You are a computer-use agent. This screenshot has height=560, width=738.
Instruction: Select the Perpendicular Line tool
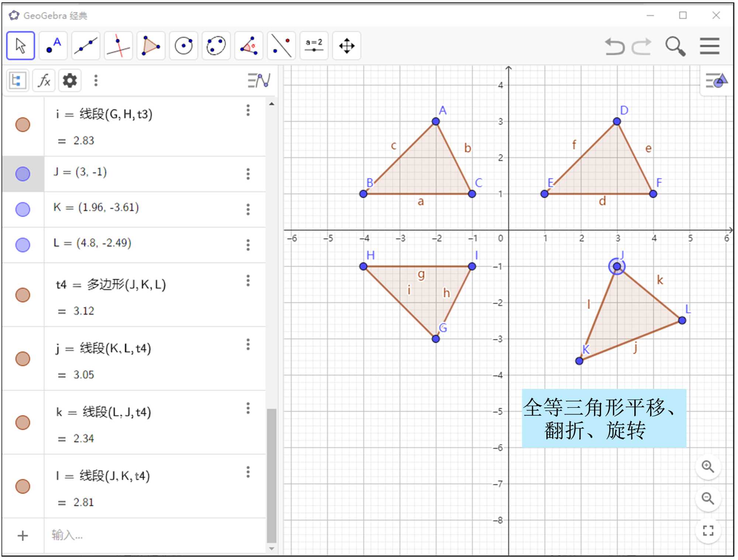[118, 46]
